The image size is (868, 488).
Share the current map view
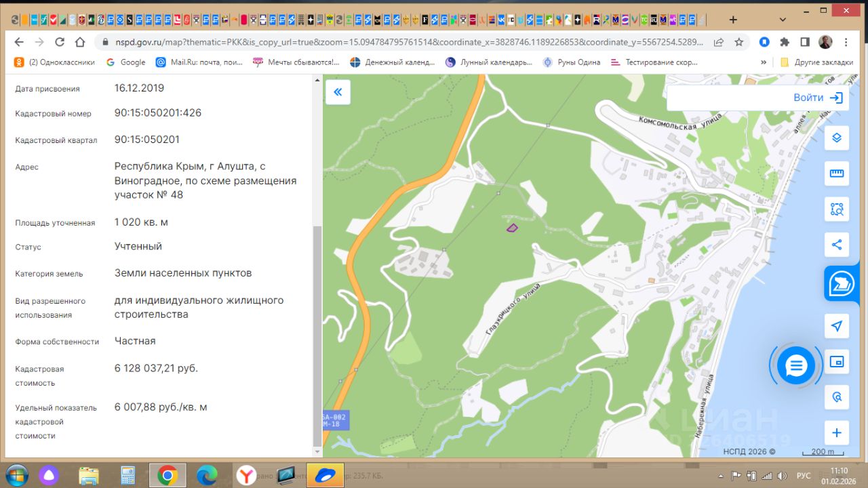pos(837,245)
